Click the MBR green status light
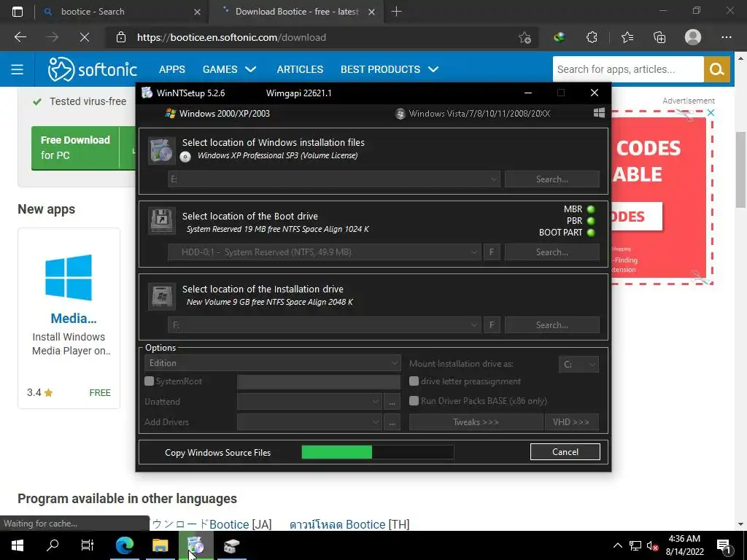The image size is (747, 560). (x=591, y=209)
